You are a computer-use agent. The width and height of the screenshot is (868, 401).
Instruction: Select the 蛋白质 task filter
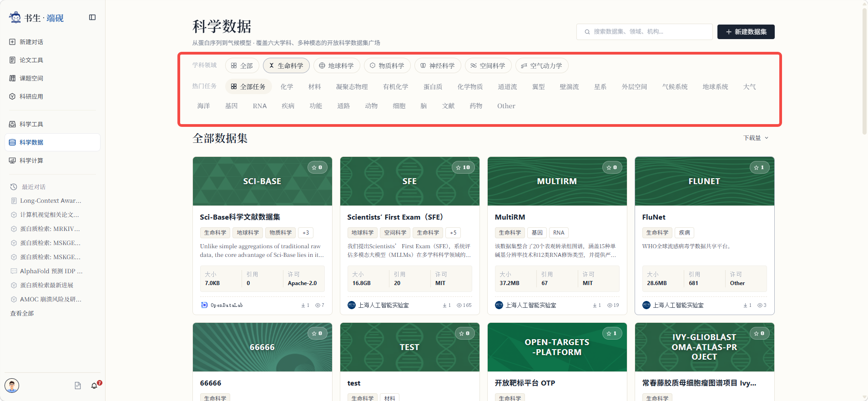(x=433, y=86)
